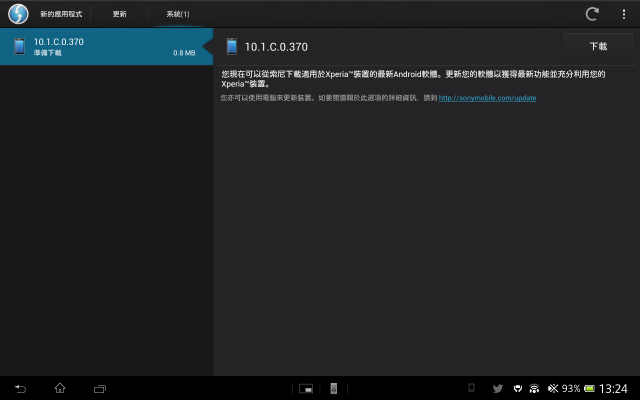Tap the silent mode status icon
The image size is (640, 400).
(553, 388)
